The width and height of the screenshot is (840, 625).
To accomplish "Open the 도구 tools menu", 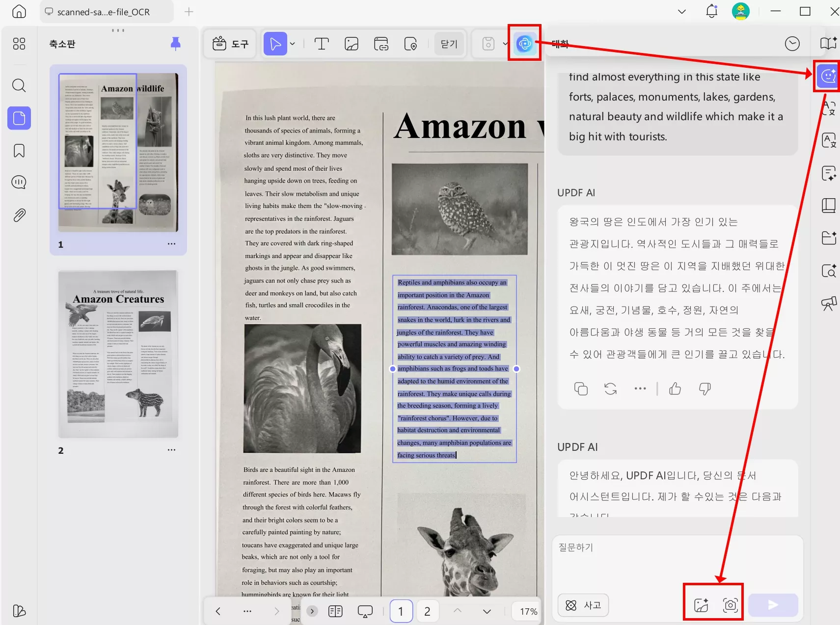I will pos(231,44).
